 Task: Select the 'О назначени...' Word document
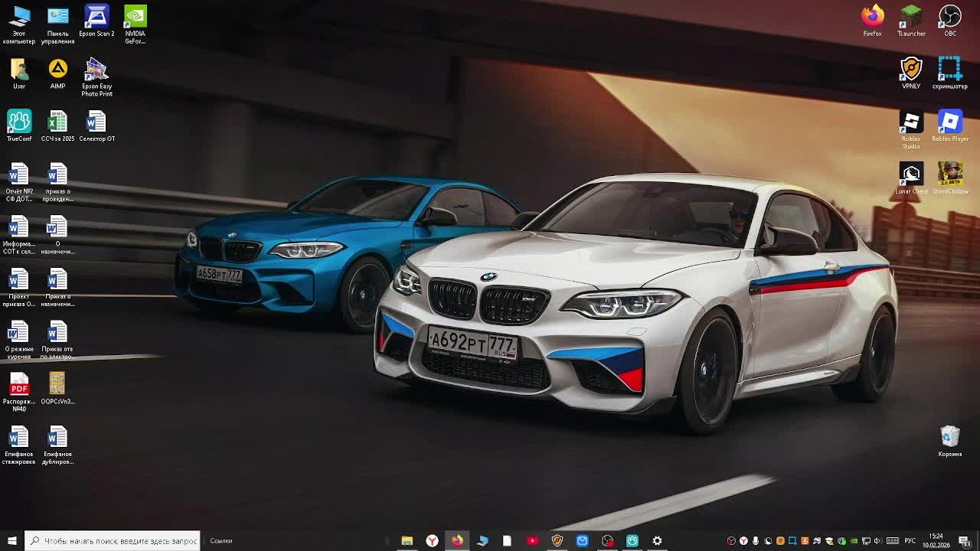tap(57, 235)
